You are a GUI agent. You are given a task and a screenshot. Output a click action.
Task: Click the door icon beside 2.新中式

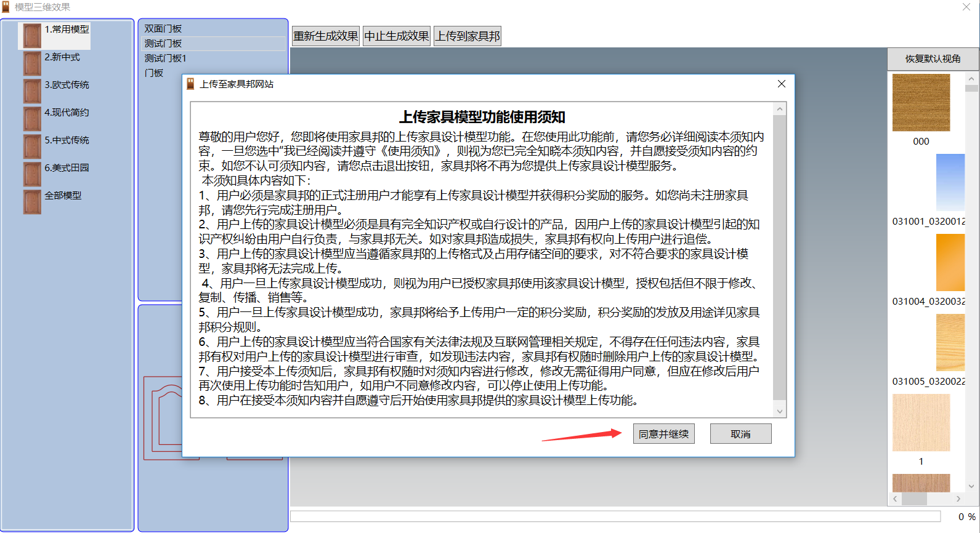pos(32,63)
